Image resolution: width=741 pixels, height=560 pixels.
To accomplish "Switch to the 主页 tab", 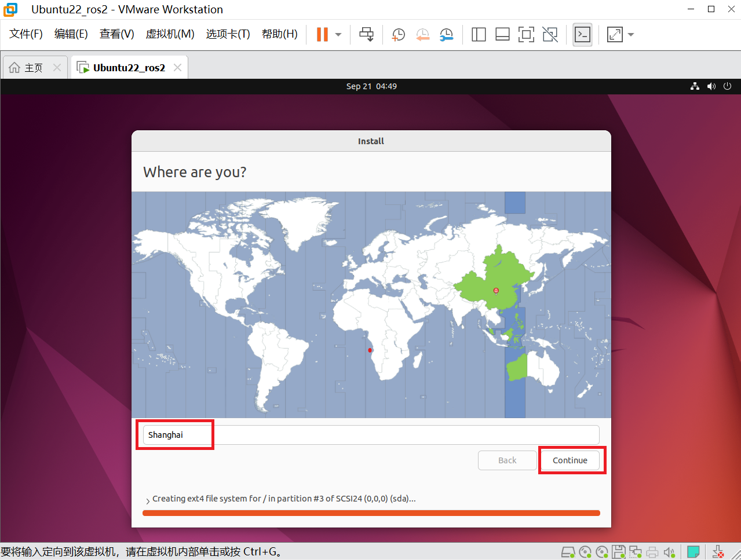I will pos(26,67).
